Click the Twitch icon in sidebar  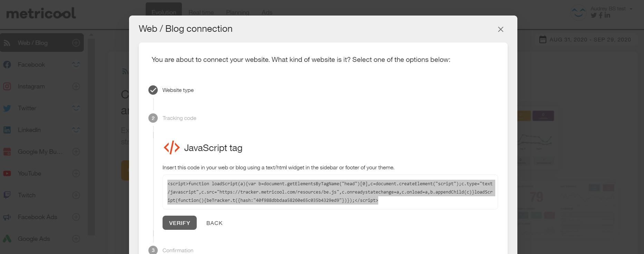(7, 195)
